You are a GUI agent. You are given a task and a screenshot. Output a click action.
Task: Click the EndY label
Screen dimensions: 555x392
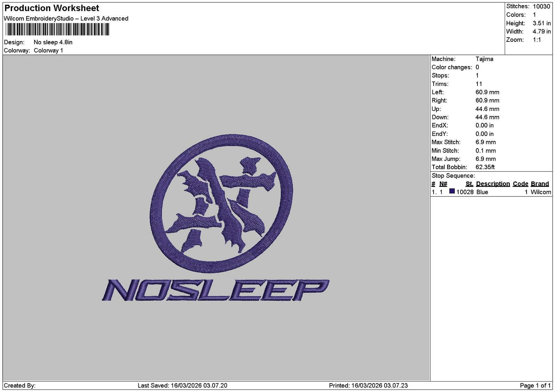440,134
